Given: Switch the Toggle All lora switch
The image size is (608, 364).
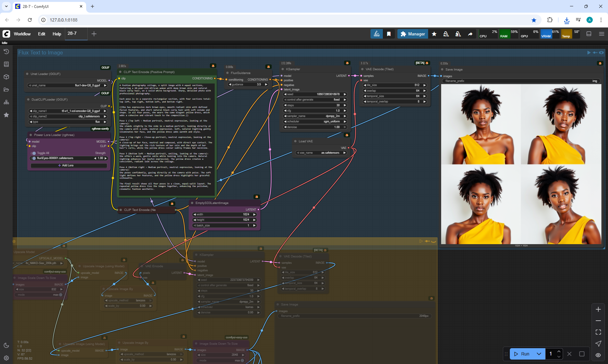Looking at the screenshot, I should pos(34,153).
